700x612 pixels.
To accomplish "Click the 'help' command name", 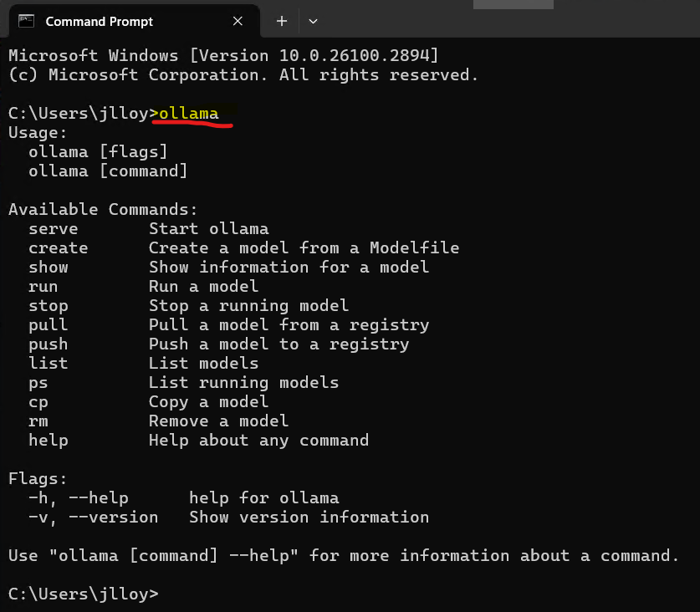I will (49, 441).
